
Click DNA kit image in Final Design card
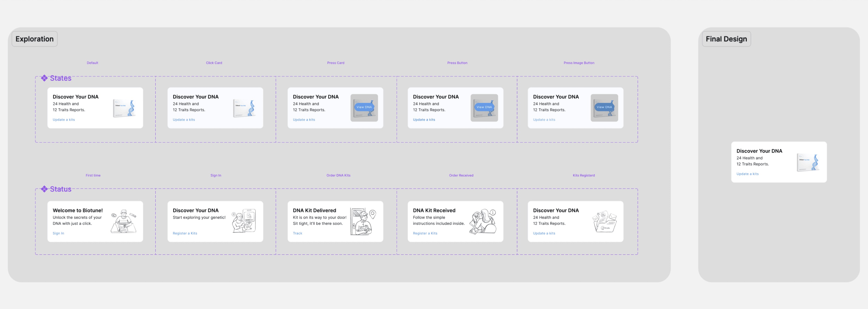pyautogui.click(x=808, y=162)
